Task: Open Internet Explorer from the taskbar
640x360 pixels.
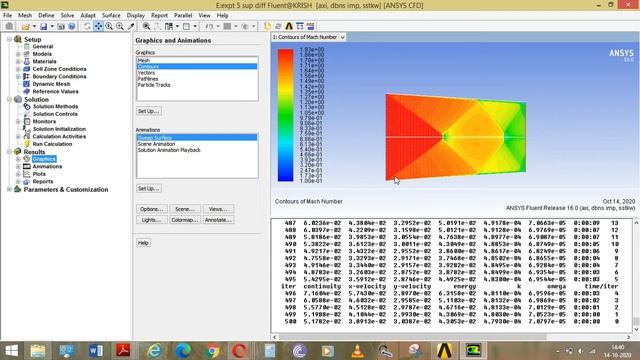Action: 154,351
